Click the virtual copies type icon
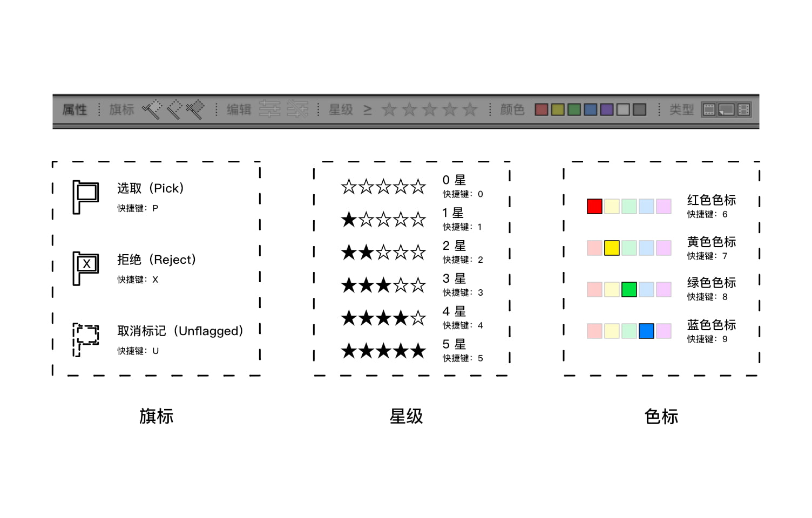812x518 pixels. [726, 110]
